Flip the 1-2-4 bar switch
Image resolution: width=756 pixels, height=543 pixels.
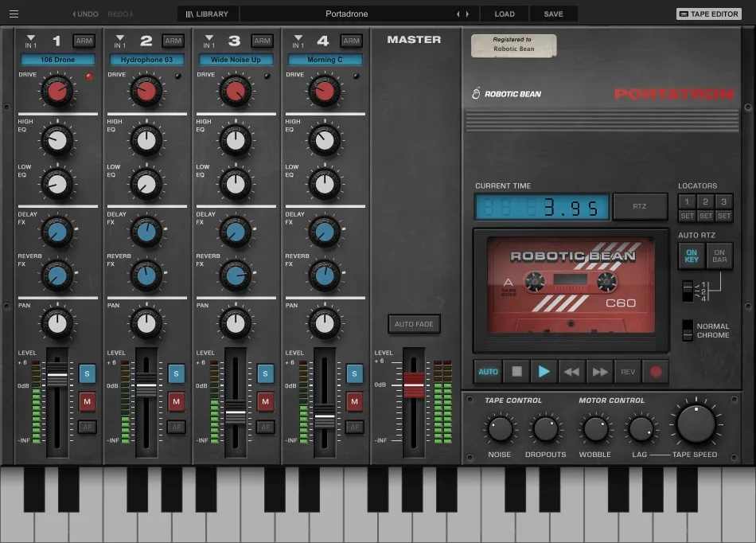pyautogui.click(x=688, y=291)
